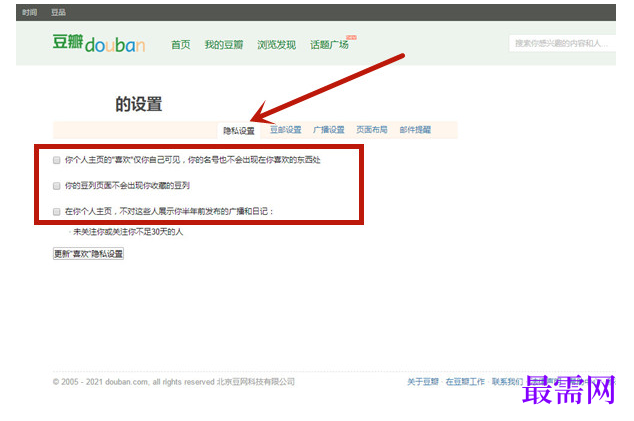Click the douban logo

(99, 43)
